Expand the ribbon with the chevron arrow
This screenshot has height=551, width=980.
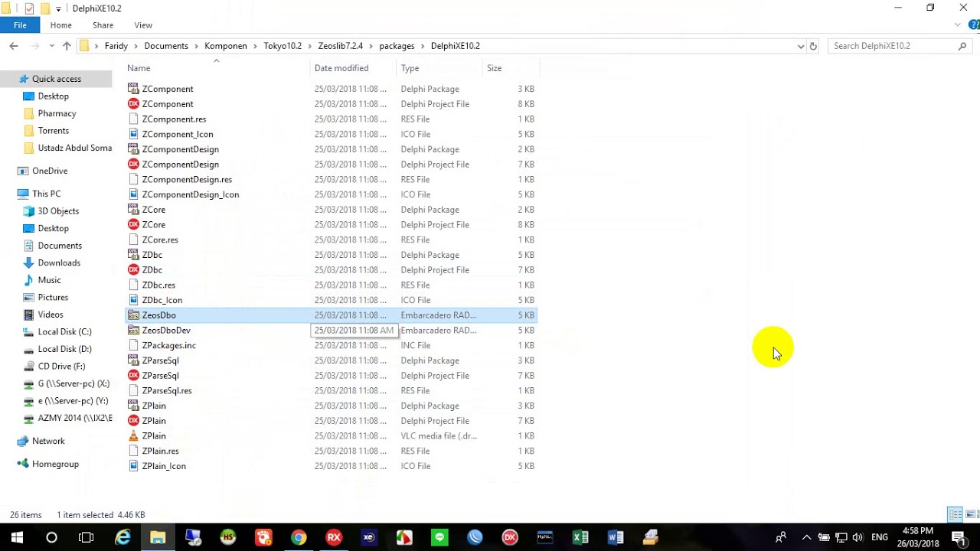coord(958,25)
